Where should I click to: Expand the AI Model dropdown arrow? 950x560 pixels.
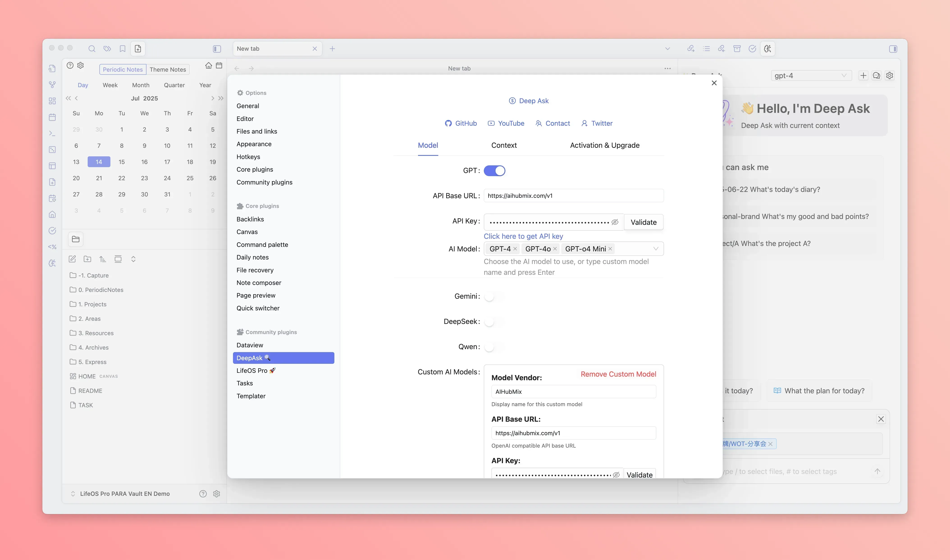point(655,249)
